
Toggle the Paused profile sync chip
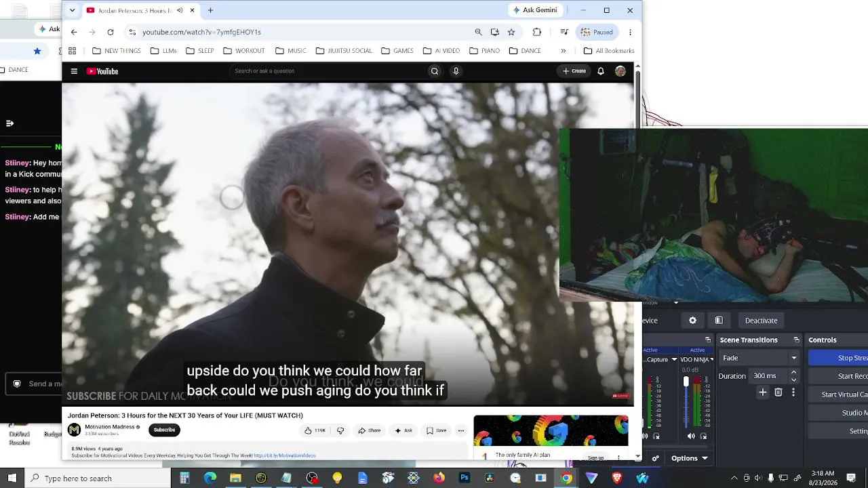coord(597,32)
